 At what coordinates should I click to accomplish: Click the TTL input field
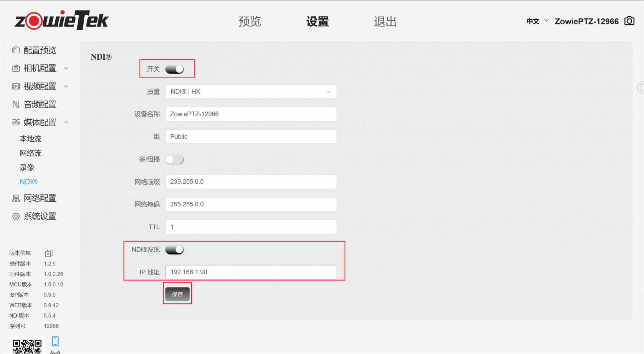[x=251, y=227]
